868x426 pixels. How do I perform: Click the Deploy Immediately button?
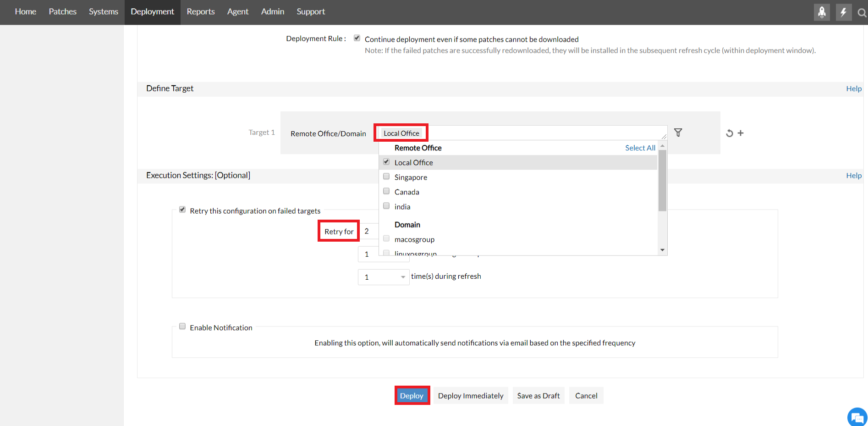(x=470, y=396)
